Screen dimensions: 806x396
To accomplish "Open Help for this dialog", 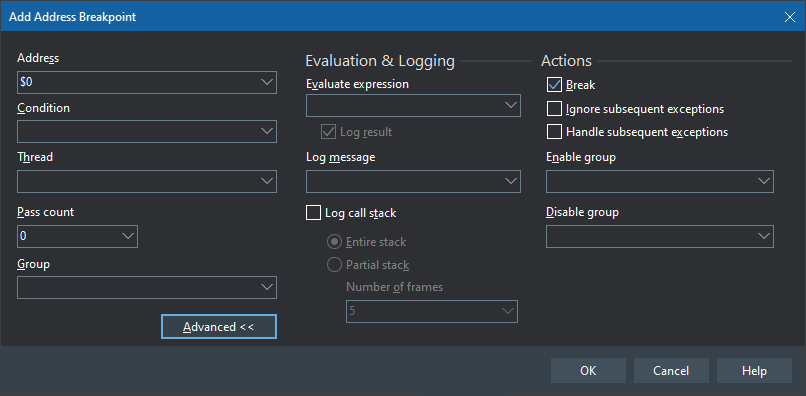I will [x=754, y=371].
